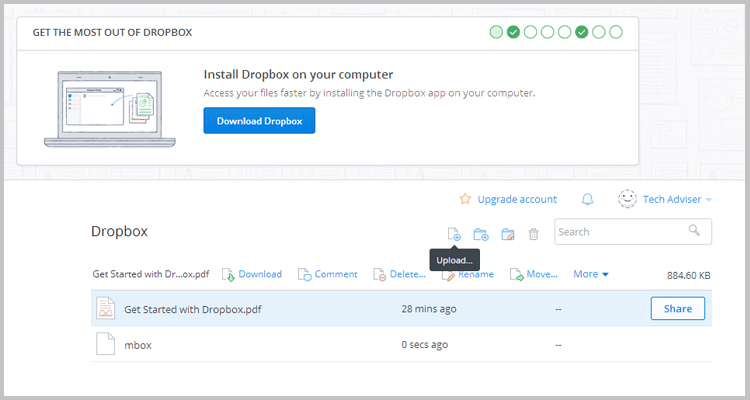Open the Tech Adviser account menu
The width and height of the screenshot is (750, 400).
click(x=677, y=199)
